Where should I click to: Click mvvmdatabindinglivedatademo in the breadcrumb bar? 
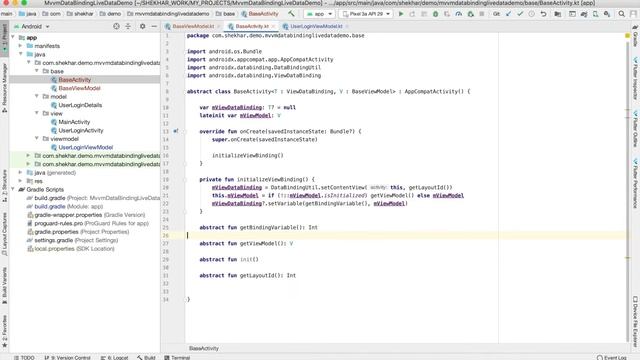(168, 14)
